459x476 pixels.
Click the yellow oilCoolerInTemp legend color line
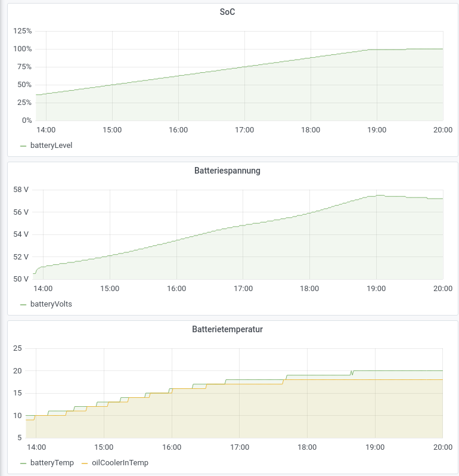click(x=85, y=462)
